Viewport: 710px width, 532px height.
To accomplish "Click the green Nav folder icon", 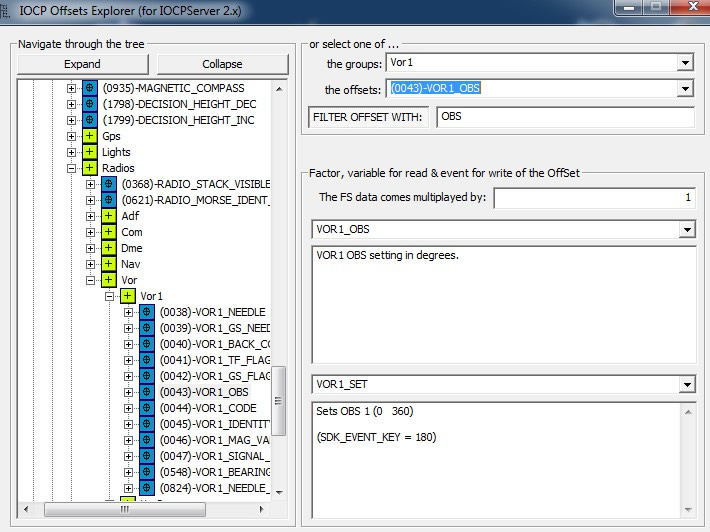I will coord(109,264).
